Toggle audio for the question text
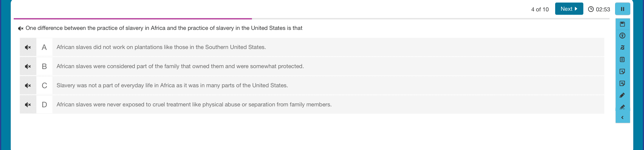The image size is (644, 150). [x=21, y=28]
